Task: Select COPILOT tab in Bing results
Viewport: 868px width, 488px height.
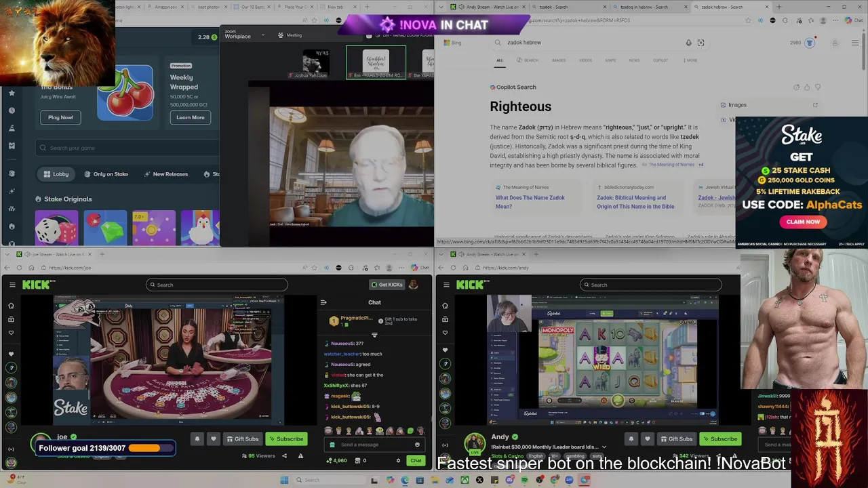Action: [660, 60]
